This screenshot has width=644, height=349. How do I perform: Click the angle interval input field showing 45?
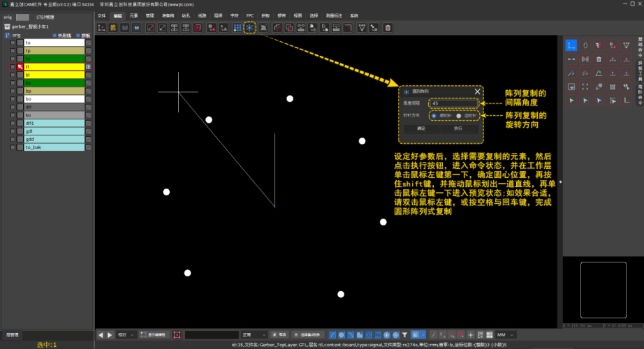pos(453,103)
